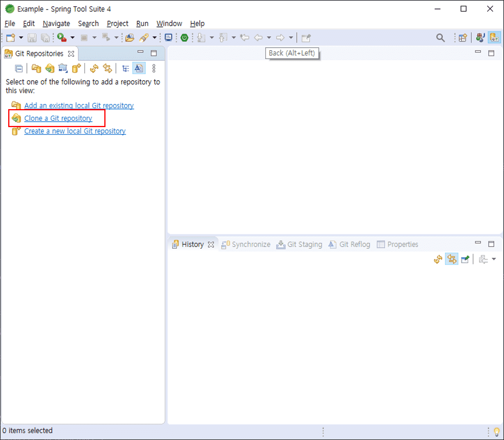504x440 pixels.
Task: Click the grey Relaunch toolbar icon
Action: tap(106, 38)
